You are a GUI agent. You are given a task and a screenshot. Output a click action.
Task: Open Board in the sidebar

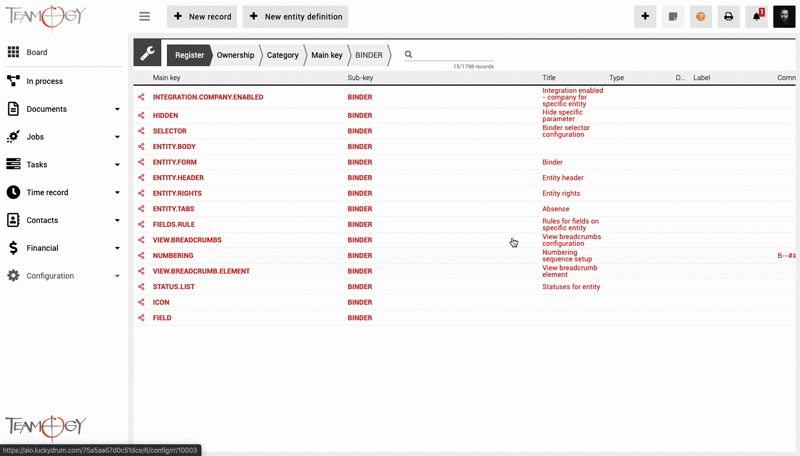pyautogui.click(x=37, y=52)
